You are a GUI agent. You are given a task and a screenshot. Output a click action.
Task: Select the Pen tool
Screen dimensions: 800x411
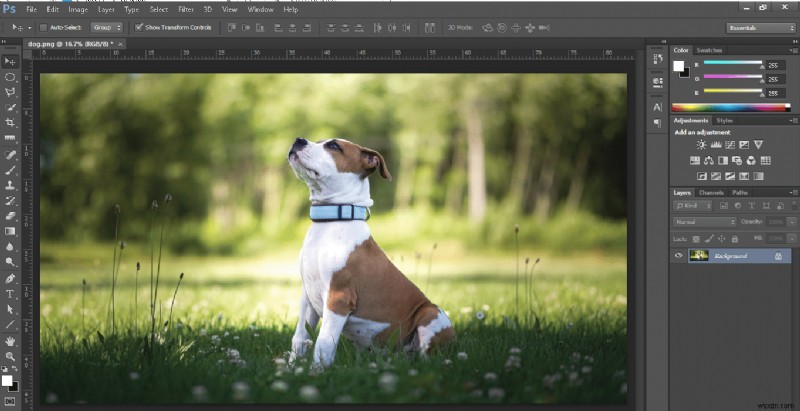coord(10,278)
